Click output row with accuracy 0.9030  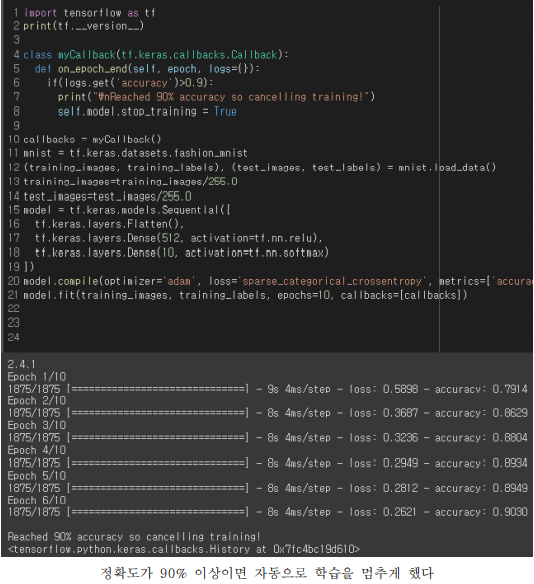coord(267,512)
